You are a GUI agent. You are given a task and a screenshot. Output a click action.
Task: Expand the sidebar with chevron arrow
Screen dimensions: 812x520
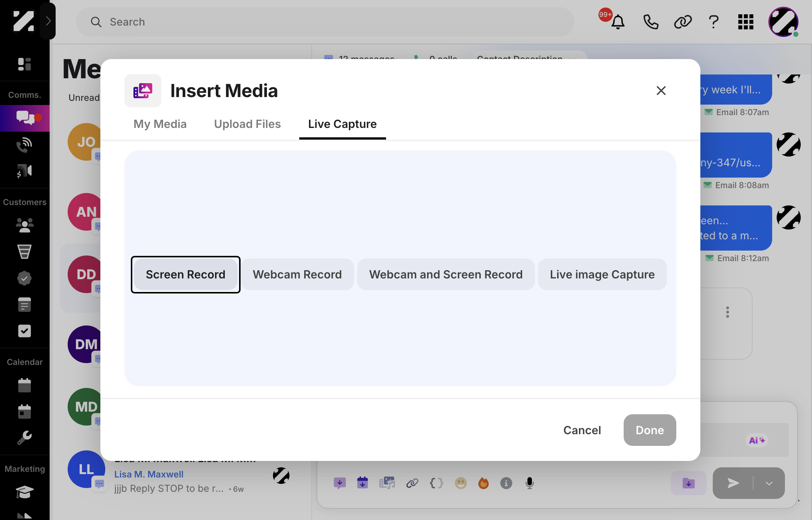pyautogui.click(x=48, y=21)
